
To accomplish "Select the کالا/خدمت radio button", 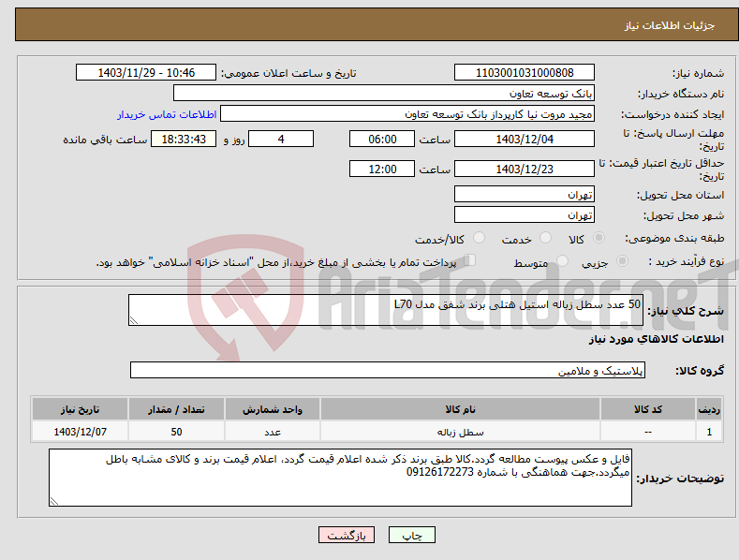I will pyautogui.click(x=479, y=238).
